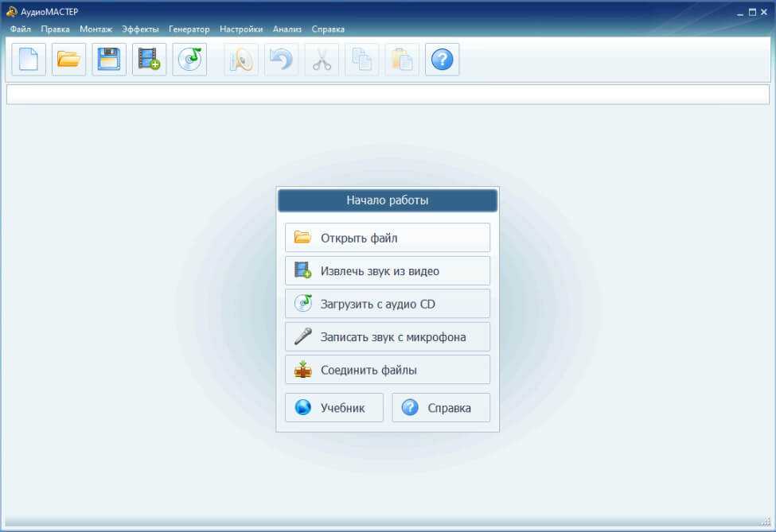Screen dimensions: 776x532
Task: Click the Save floppy disk icon
Action: (x=109, y=60)
